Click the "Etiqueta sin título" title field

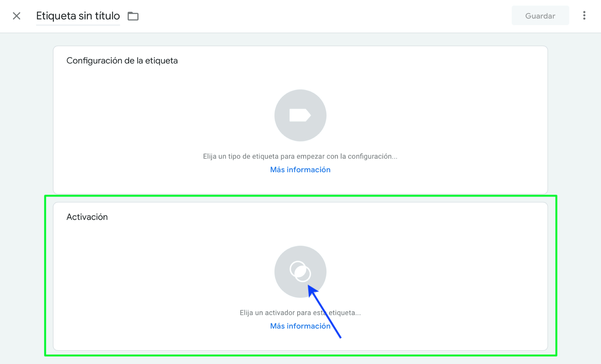click(78, 16)
